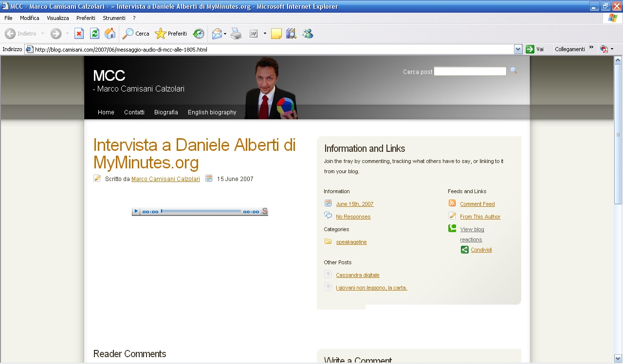Click the RSS icon beside Comment Feed
Image resolution: width=623 pixels, height=364 pixels.
pyautogui.click(x=452, y=203)
